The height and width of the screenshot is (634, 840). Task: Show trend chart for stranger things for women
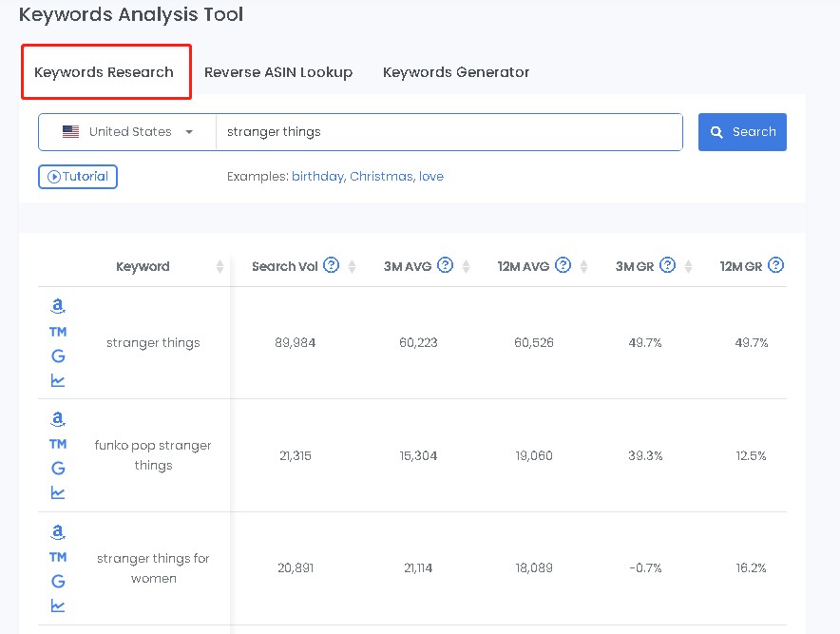[x=58, y=605]
